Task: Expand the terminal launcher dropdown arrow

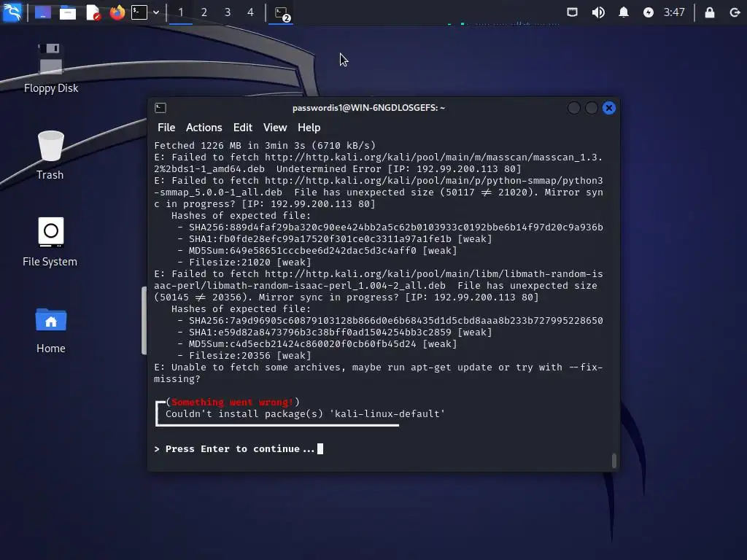Action: 156,12
